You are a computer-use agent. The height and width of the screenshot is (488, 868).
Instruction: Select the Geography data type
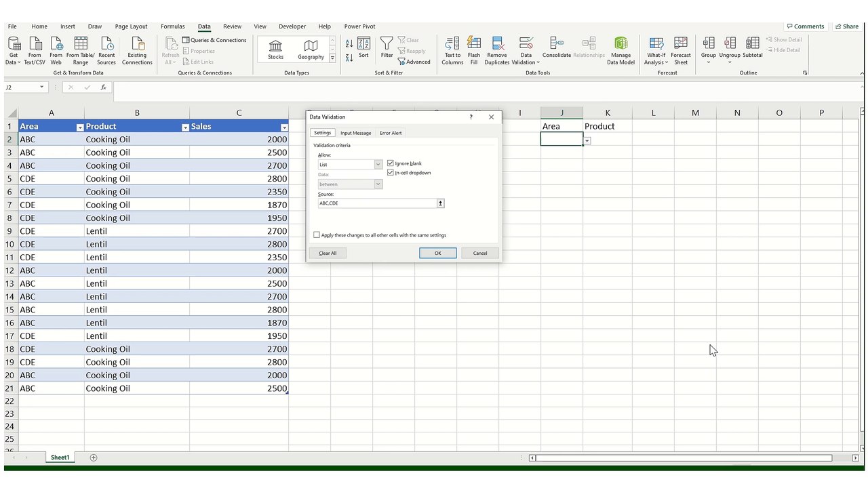point(311,49)
